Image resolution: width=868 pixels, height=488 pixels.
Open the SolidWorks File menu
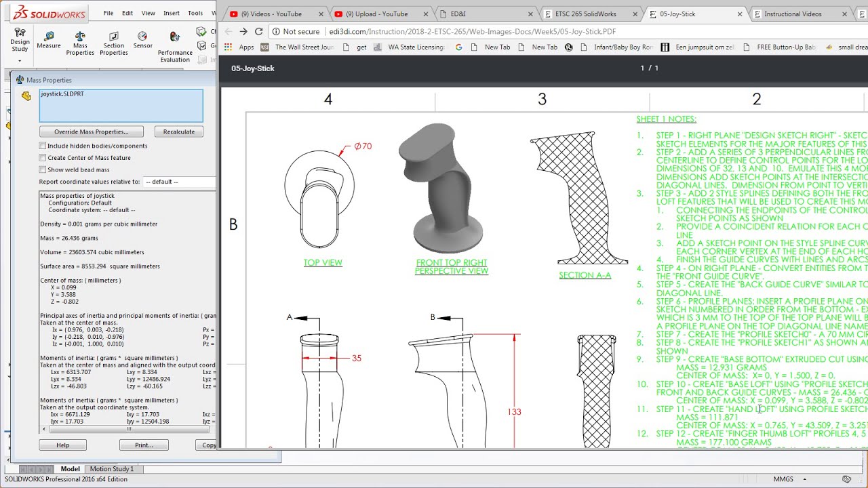(x=108, y=13)
